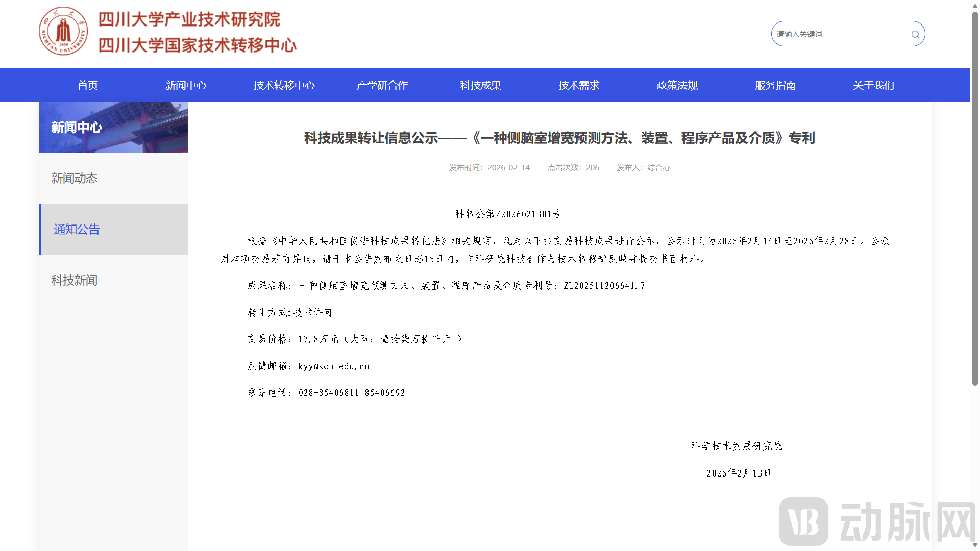This screenshot has width=980, height=551.
Task: Open the 新闻中心 navigation menu
Action: pos(186,85)
